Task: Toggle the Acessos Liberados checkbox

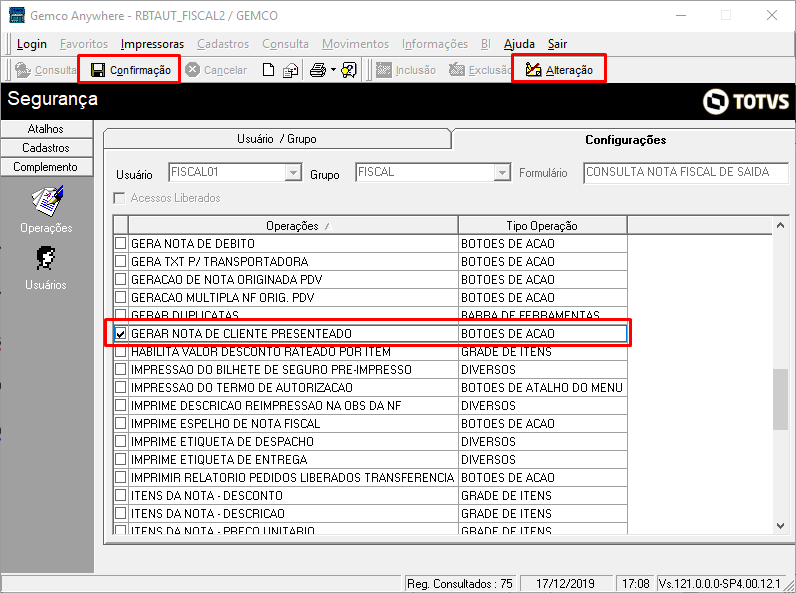Action: [x=119, y=198]
